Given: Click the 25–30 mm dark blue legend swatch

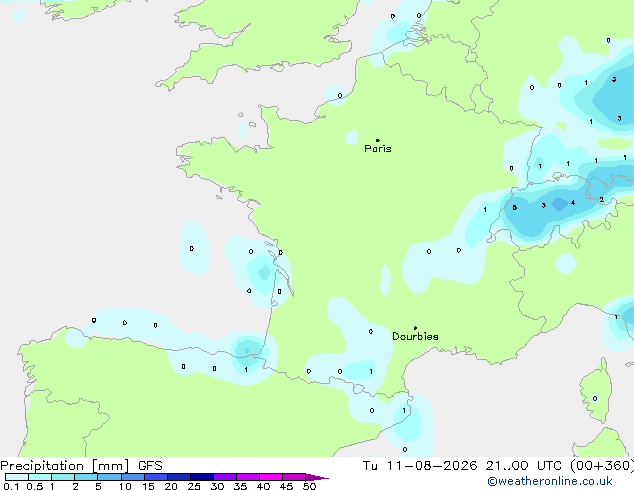Looking at the screenshot, I should (202, 477).
